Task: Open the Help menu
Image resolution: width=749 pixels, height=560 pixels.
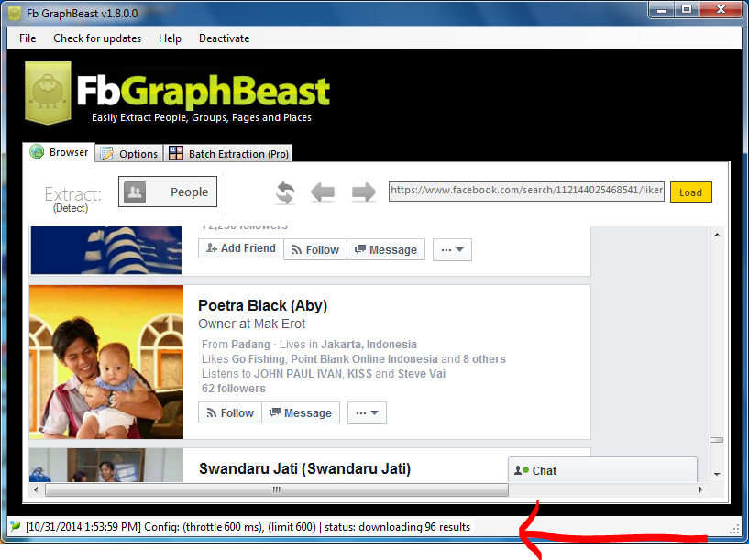Action: pos(170,38)
